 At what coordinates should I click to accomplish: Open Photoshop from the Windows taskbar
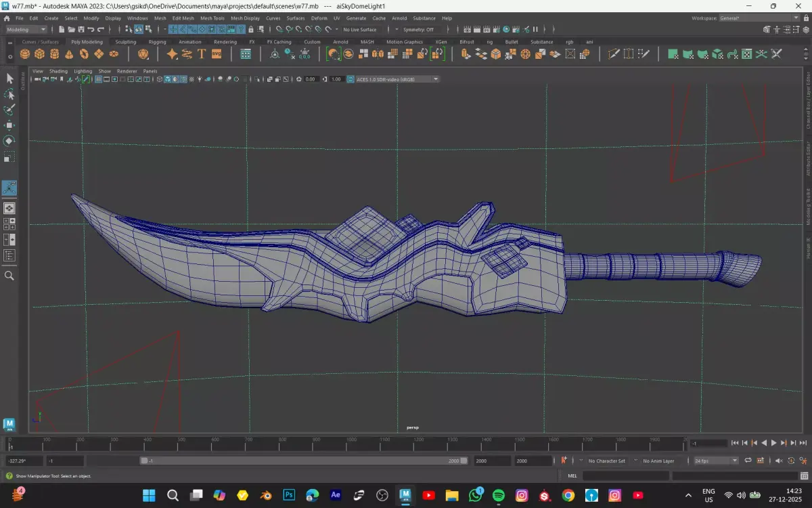coord(289,495)
